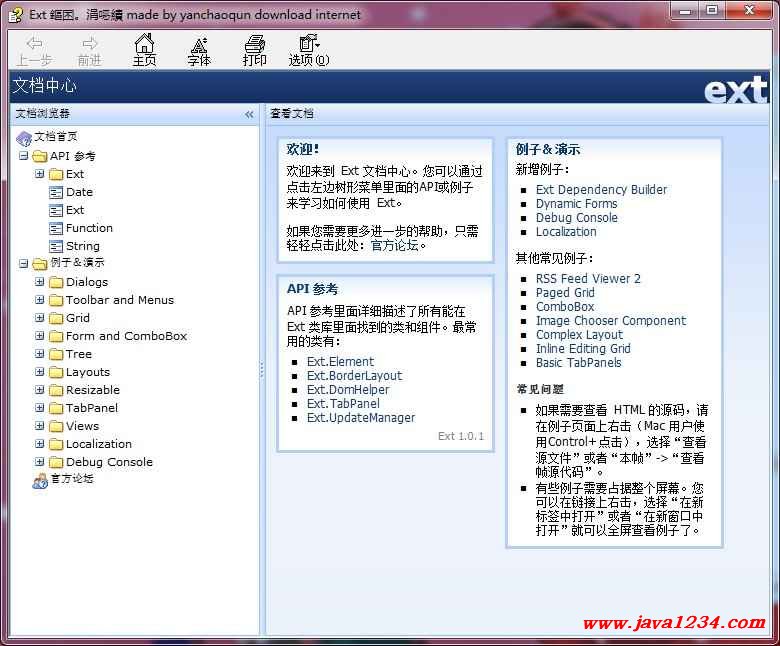Click the Toolbar and Menus folder icon

pyautogui.click(x=56, y=300)
